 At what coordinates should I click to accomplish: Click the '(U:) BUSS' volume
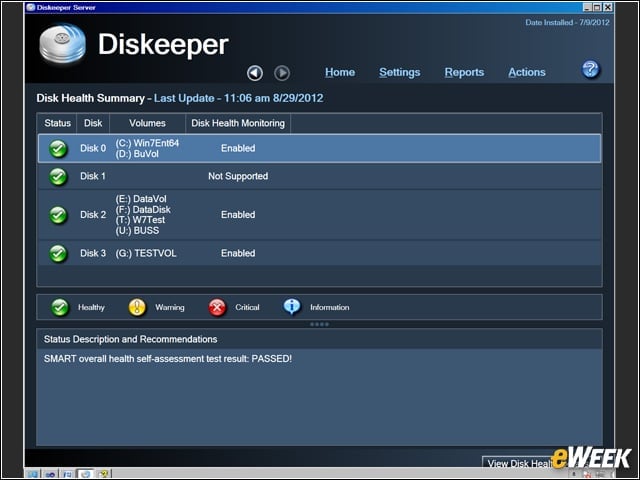click(x=137, y=231)
